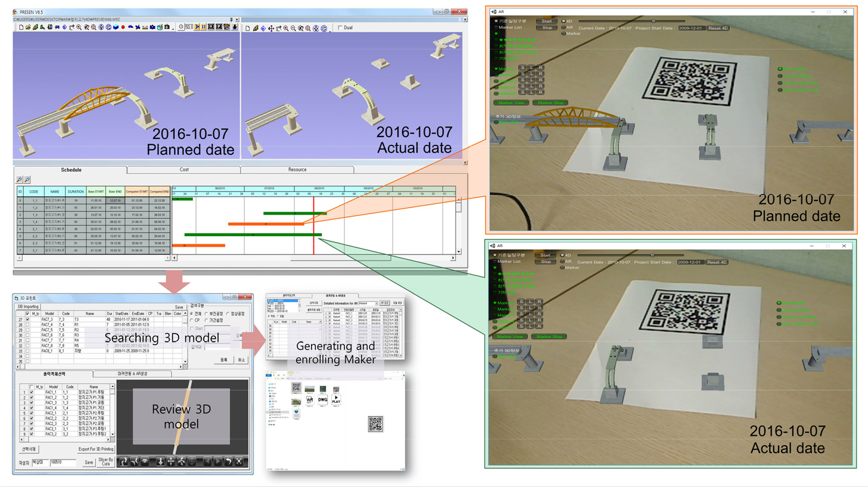Click the rotate view icon in 3D model viewer
This screenshot has width=868, height=487.
click(x=124, y=461)
